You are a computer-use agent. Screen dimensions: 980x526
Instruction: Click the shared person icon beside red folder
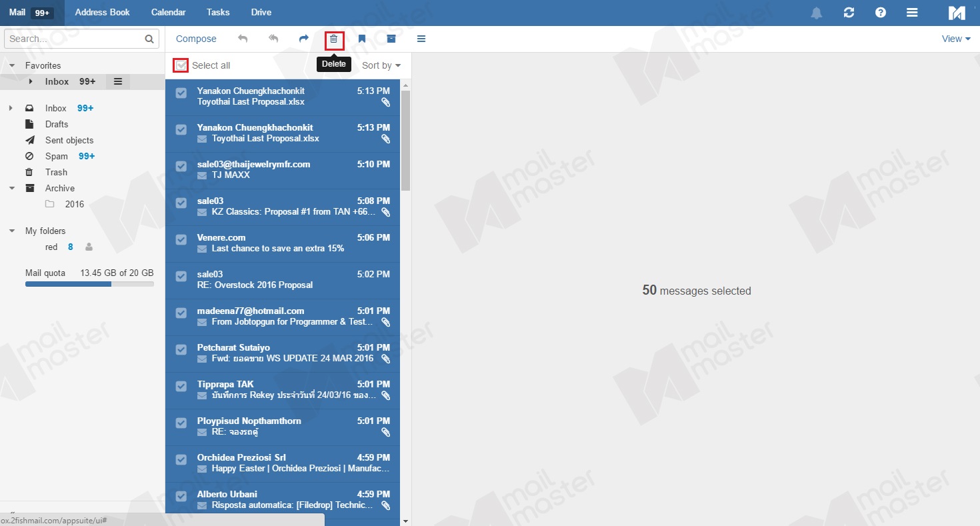[x=89, y=247]
